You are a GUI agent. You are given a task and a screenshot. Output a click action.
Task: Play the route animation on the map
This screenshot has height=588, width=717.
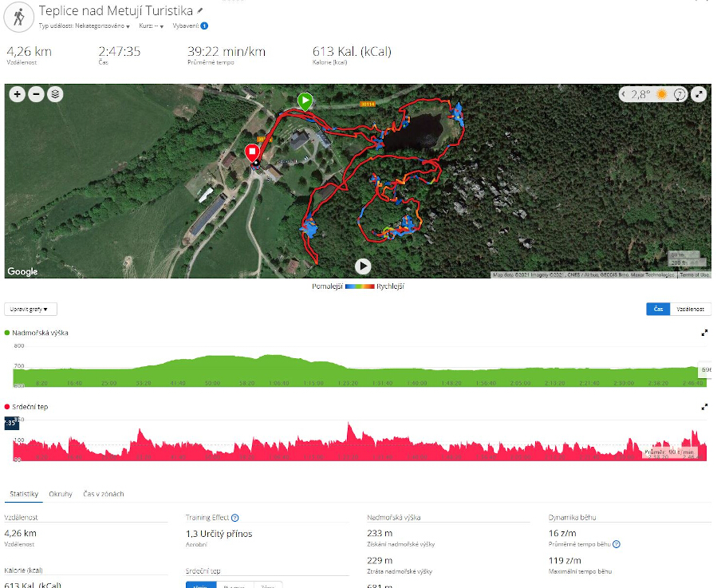[x=363, y=266]
